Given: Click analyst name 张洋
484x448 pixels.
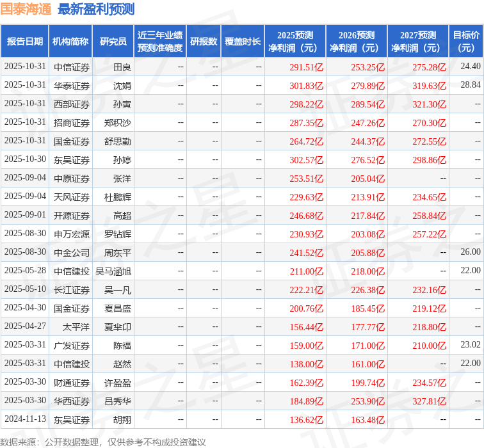Looking at the screenshot, I should click(122, 179).
